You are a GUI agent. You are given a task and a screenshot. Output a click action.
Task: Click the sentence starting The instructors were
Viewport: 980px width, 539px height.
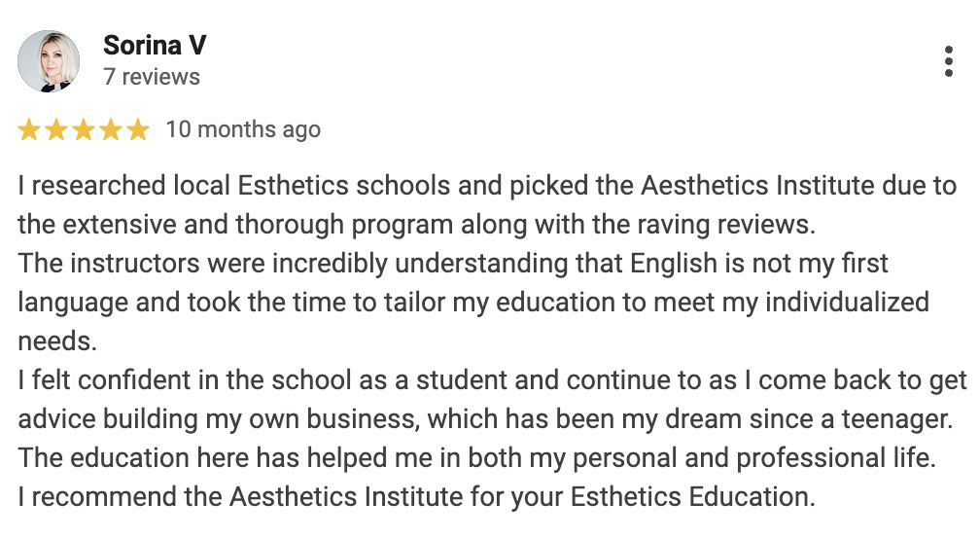(452, 264)
